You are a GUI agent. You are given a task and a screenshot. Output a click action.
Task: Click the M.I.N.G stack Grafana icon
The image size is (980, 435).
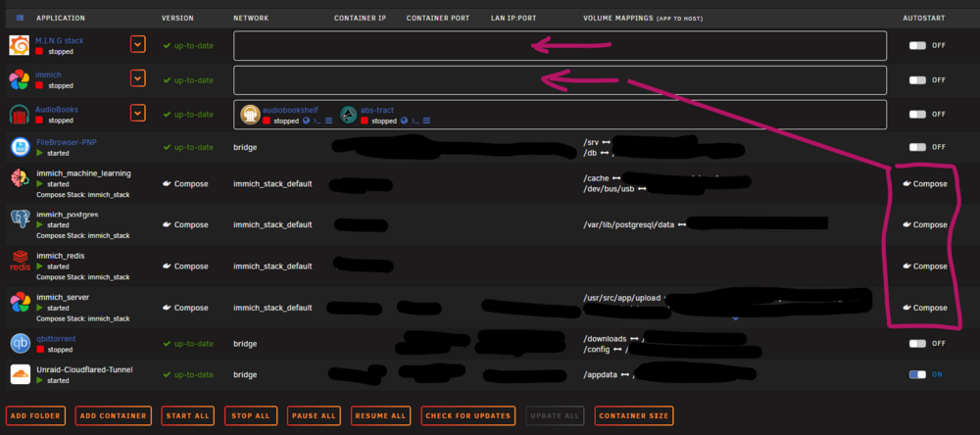click(x=20, y=46)
